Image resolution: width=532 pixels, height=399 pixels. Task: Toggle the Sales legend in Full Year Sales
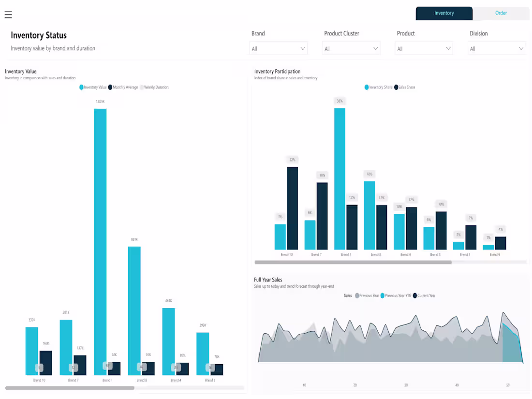click(x=347, y=296)
